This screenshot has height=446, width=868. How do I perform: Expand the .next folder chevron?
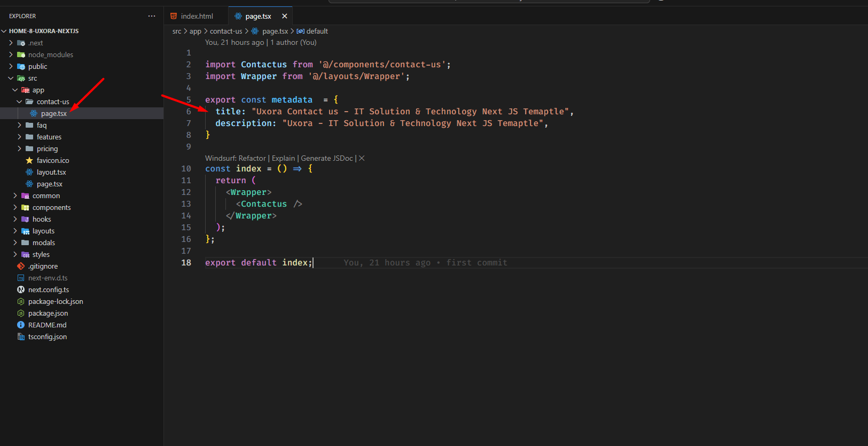pos(11,43)
